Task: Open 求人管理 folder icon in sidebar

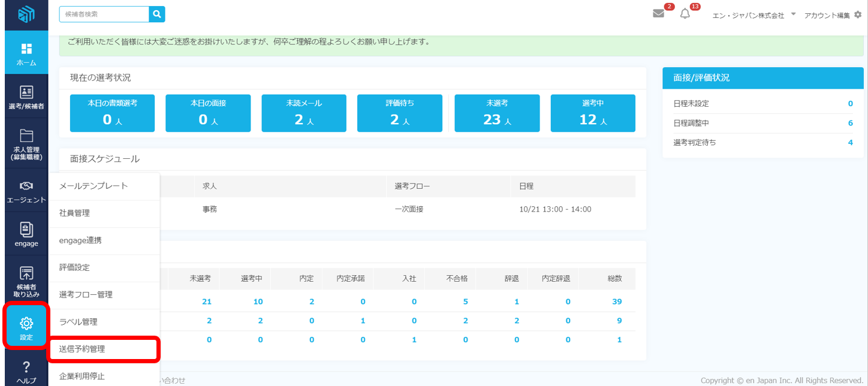Action: tap(26, 135)
